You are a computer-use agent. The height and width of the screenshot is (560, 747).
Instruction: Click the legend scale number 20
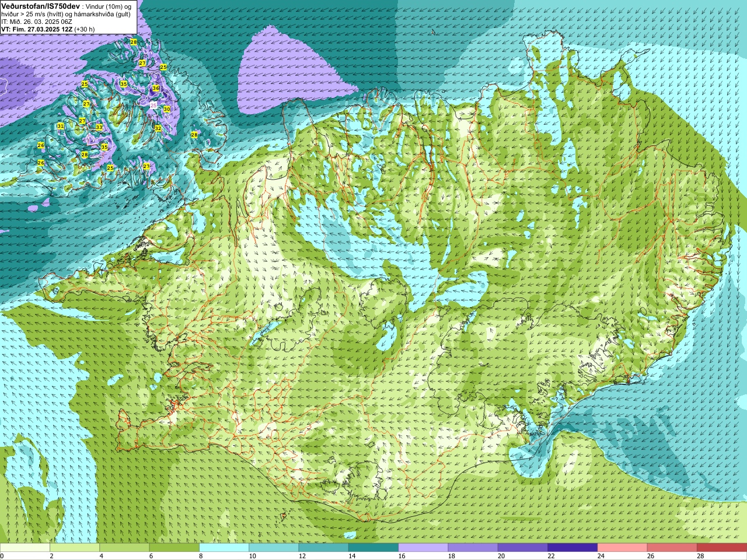point(501,556)
